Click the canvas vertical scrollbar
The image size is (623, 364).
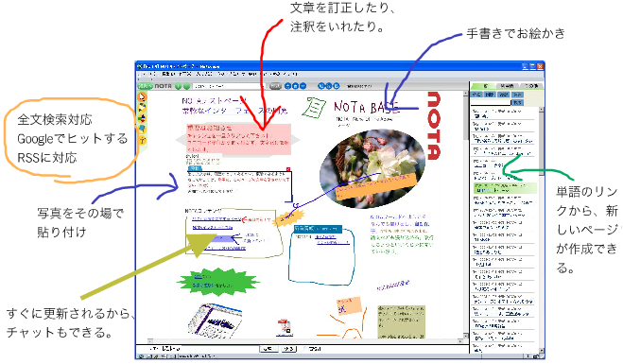coord(466,215)
